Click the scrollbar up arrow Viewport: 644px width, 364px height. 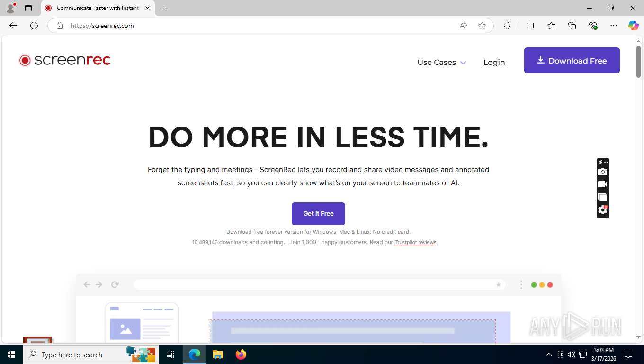[x=638, y=41]
